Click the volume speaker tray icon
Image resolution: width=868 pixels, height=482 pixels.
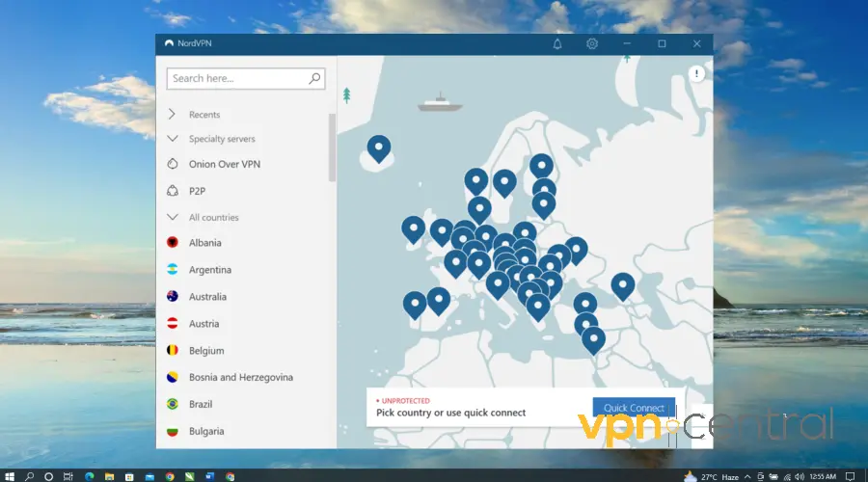pyautogui.click(x=800, y=476)
